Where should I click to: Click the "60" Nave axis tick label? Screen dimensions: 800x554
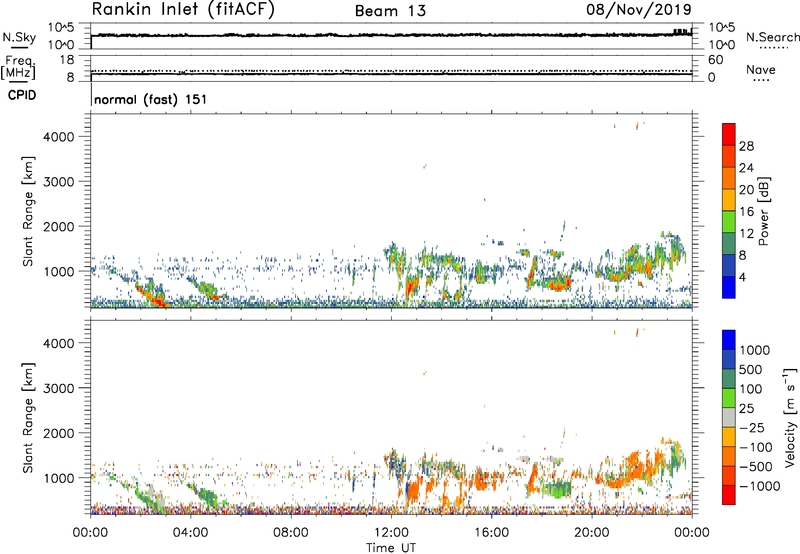pos(715,60)
